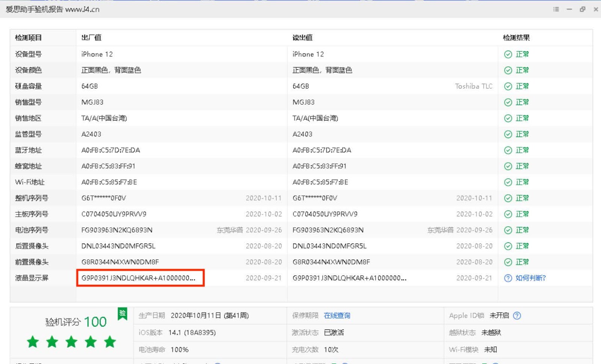Click charge count 10次
This screenshot has width=601, height=364.
[x=331, y=350]
